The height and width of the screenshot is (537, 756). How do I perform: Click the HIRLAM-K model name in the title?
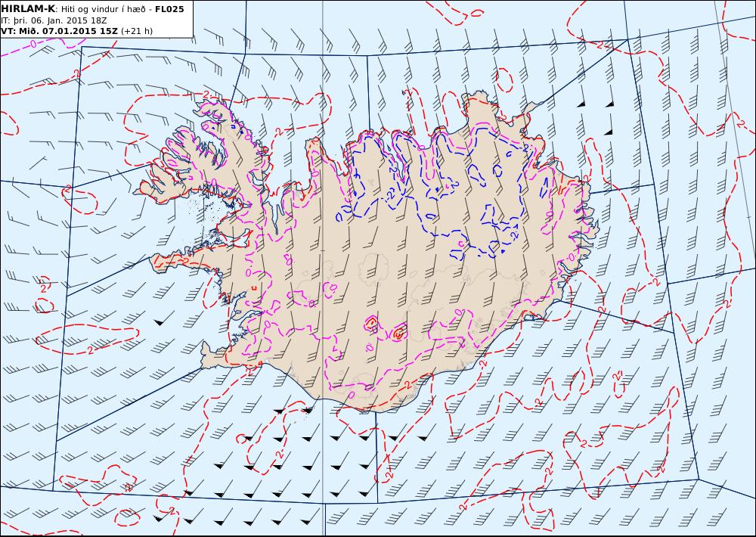(28, 9)
